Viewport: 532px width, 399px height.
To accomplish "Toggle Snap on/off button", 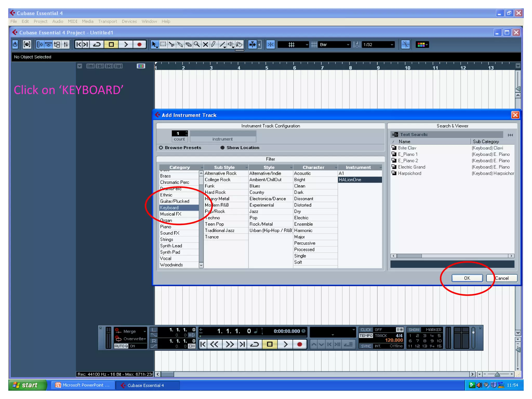I will (270, 45).
